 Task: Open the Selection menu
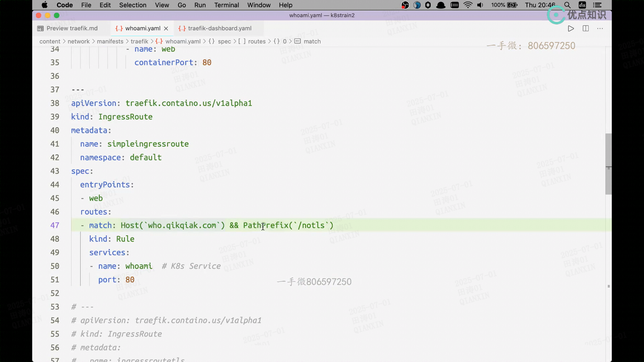132,5
